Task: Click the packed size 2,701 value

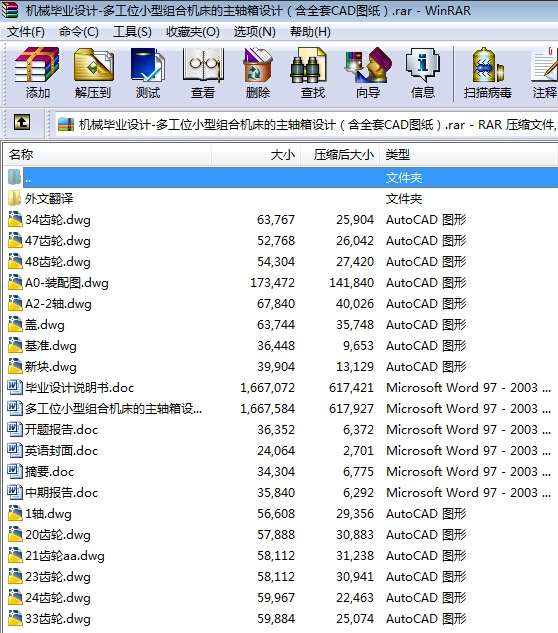Action: 358,451
